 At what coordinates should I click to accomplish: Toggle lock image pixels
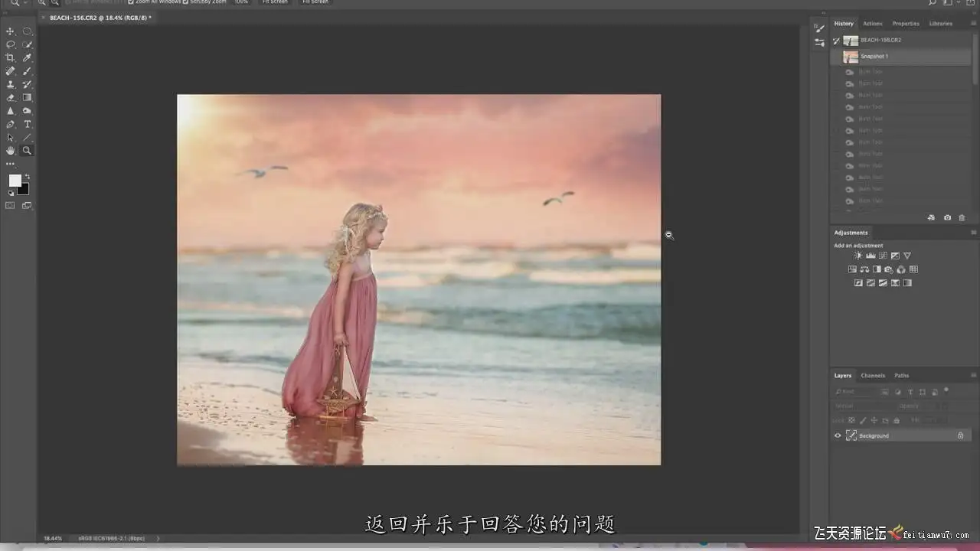pyautogui.click(x=863, y=420)
